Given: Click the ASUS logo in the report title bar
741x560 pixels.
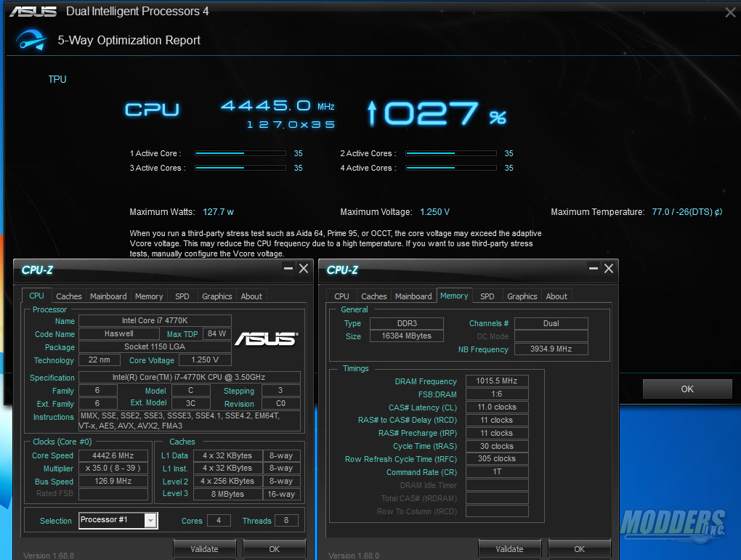Looking at the screenshot, I should [33, 12].
